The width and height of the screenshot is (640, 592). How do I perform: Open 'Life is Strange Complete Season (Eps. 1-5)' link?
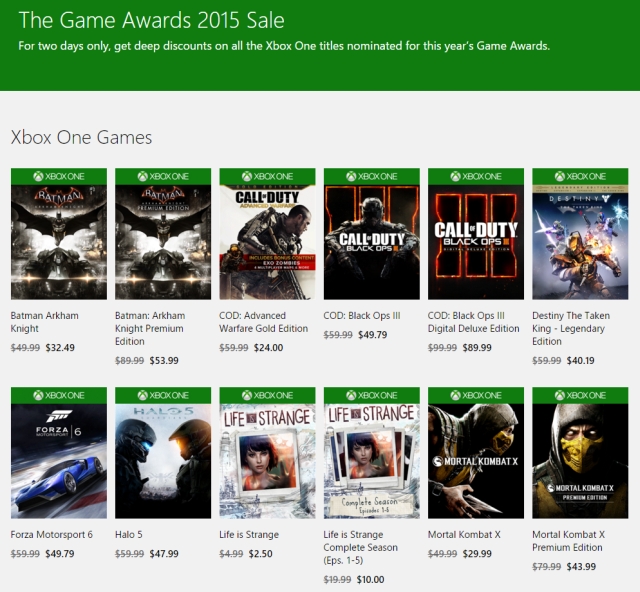(x=360, y=547)
